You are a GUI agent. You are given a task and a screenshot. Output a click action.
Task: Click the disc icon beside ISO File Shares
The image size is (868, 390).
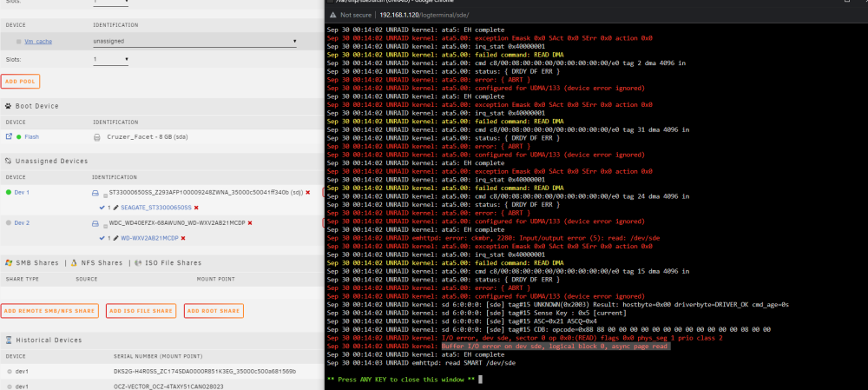click(x=139, y=262)
